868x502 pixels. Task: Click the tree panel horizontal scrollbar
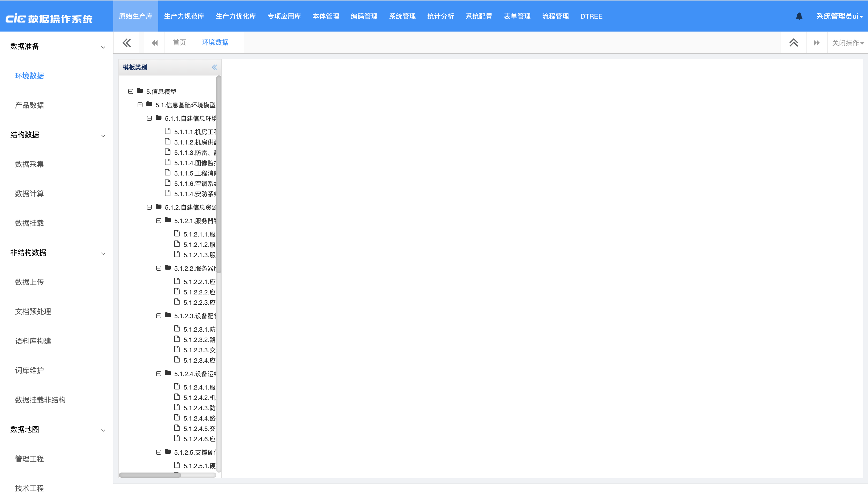pos(150,475)
